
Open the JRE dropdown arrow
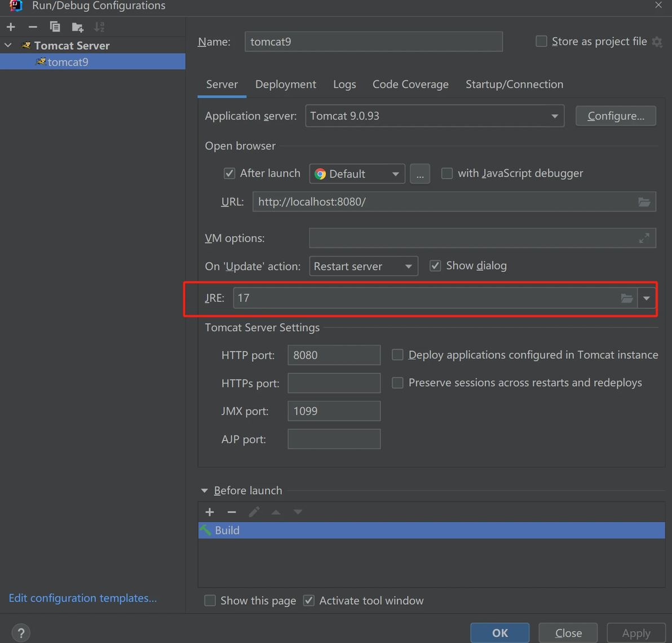pos(646,298)
